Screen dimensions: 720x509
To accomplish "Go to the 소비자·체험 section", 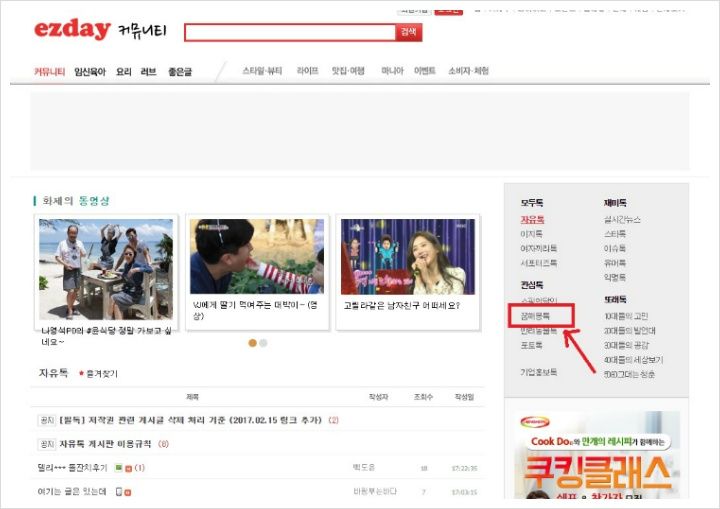I will (468, 71).
